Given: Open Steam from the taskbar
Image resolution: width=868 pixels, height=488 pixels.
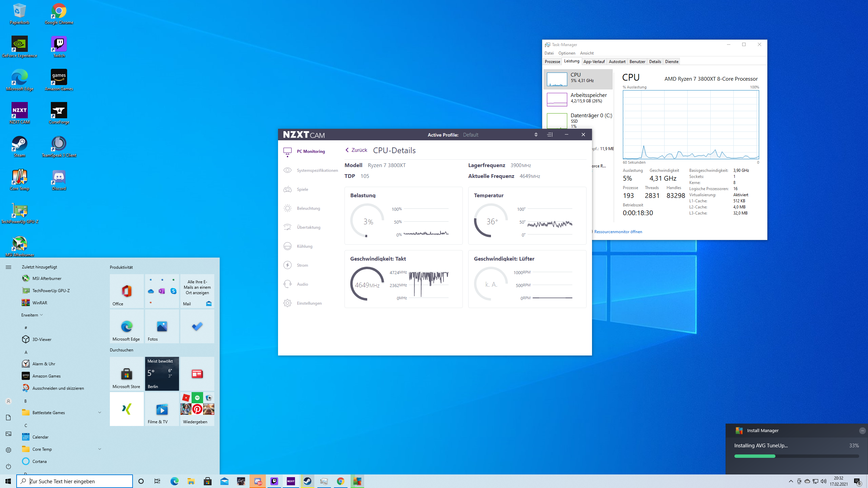Looking at the screenshot, I should coord(307,481).
